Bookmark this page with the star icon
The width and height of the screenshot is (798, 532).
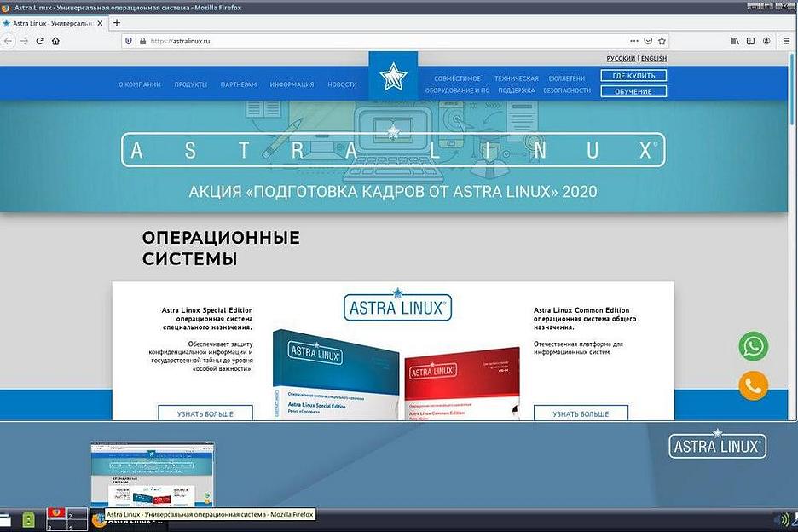tap(662, 41)
